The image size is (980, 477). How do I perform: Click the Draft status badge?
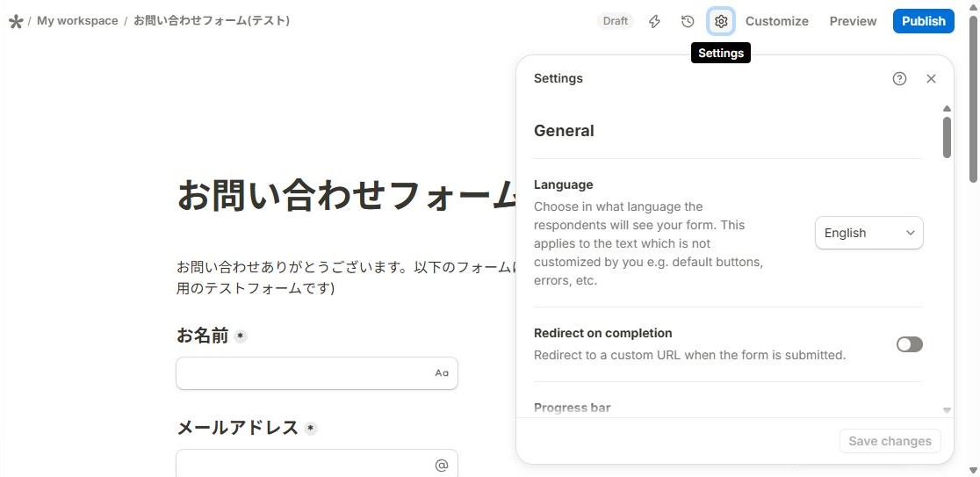pos(615,21)
